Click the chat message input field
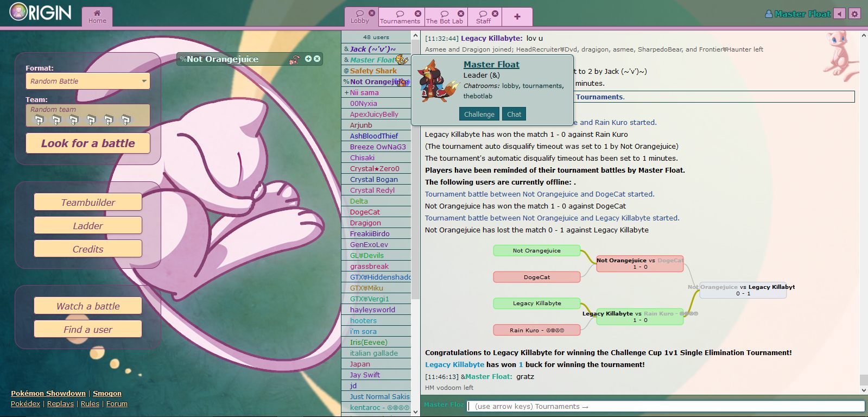Viewport: 868px width, 417px height. click(666, 406)
